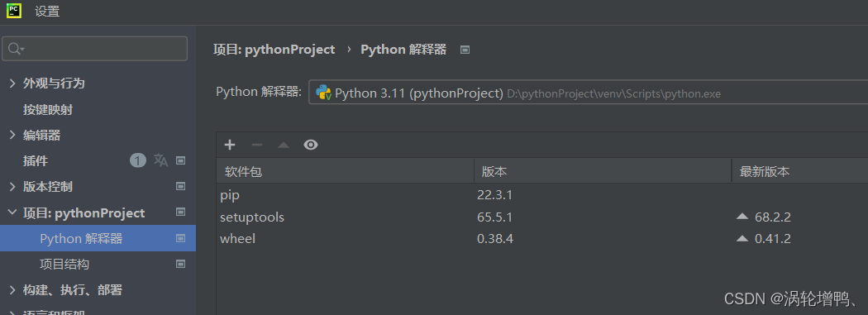
Task: Click the translation icon next to 插件
Action: click(160, 160)
